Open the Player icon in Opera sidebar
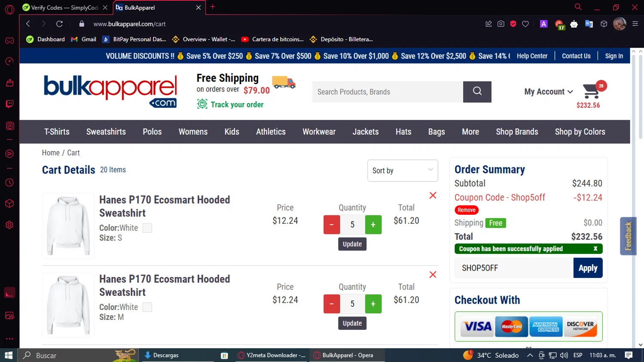644x362 pixels. tap(9, 154)
